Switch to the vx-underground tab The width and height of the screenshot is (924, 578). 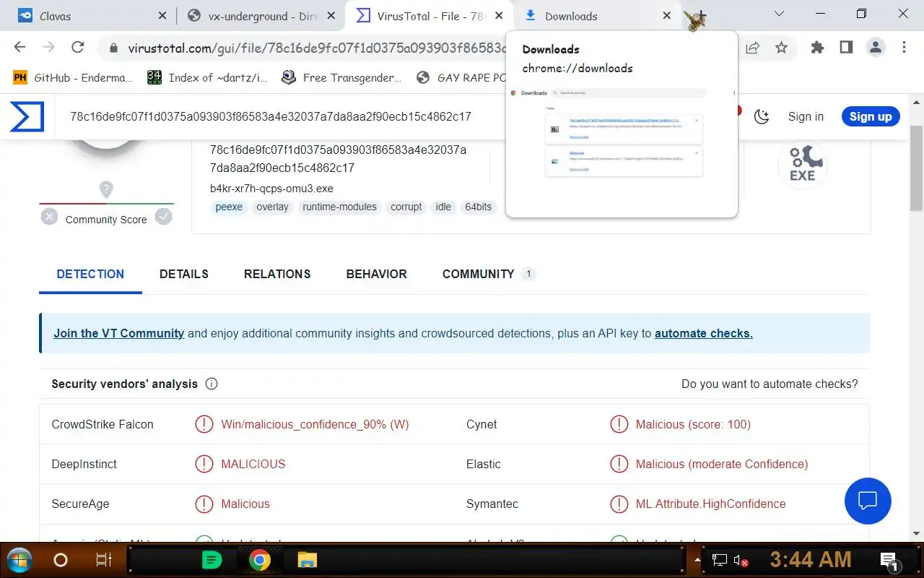[261, 16]
